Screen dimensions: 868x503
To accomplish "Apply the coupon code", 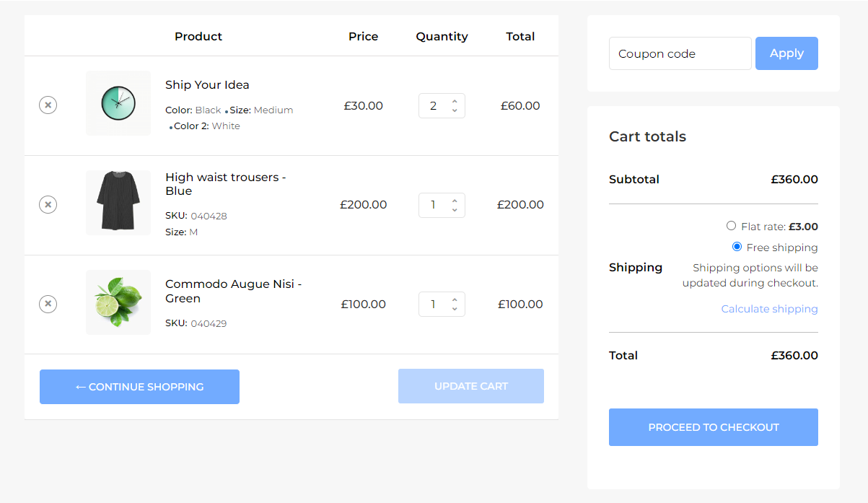I will point(786,53).
